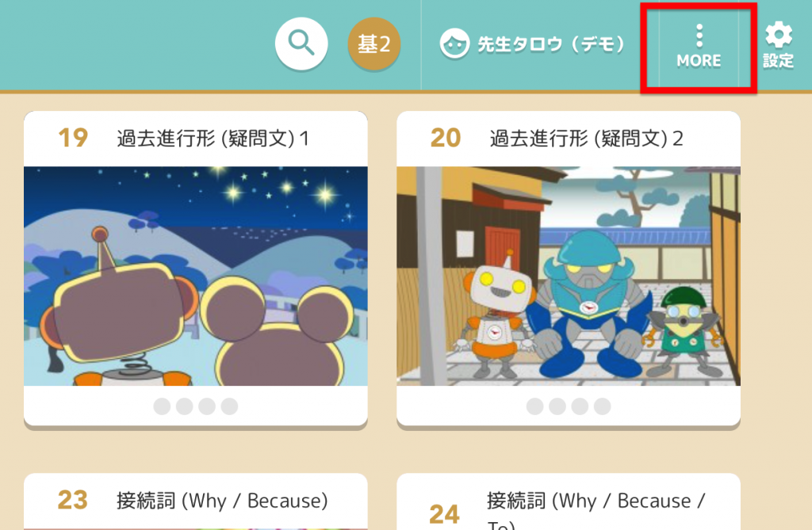This screenshot has width=812, height=530.
Task: Click second progress dot of lesson 19
Action: pyautogui.click(x=184, y=406)
